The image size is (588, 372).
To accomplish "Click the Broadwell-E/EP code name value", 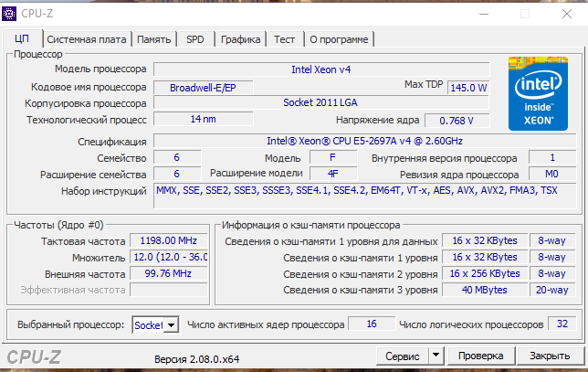I will tap(204, 88).
